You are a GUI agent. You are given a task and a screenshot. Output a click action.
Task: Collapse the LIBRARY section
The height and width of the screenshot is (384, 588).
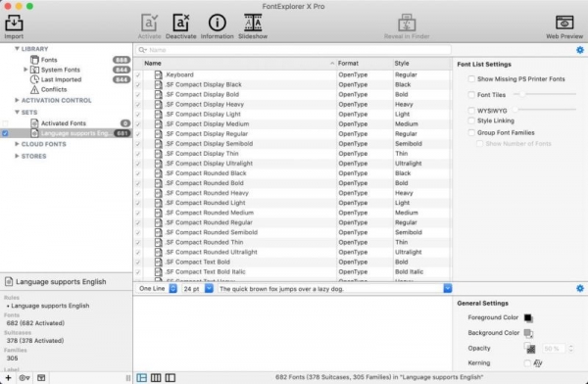click(17, 49)
